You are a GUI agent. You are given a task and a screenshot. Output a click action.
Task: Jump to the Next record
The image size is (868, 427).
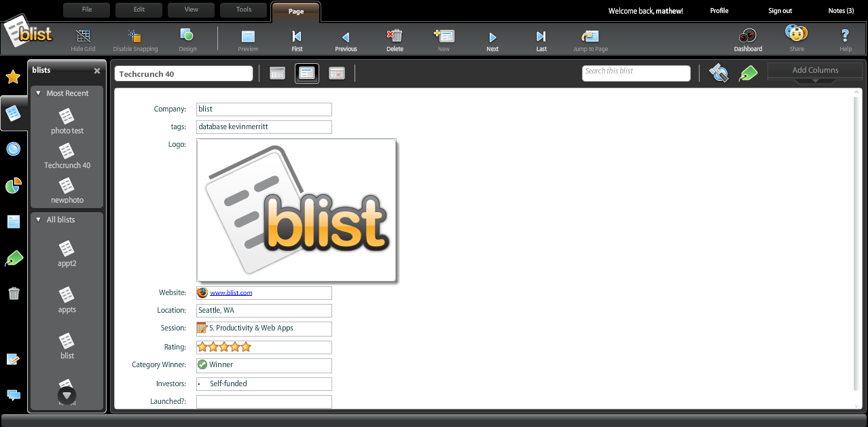point(492,37)
